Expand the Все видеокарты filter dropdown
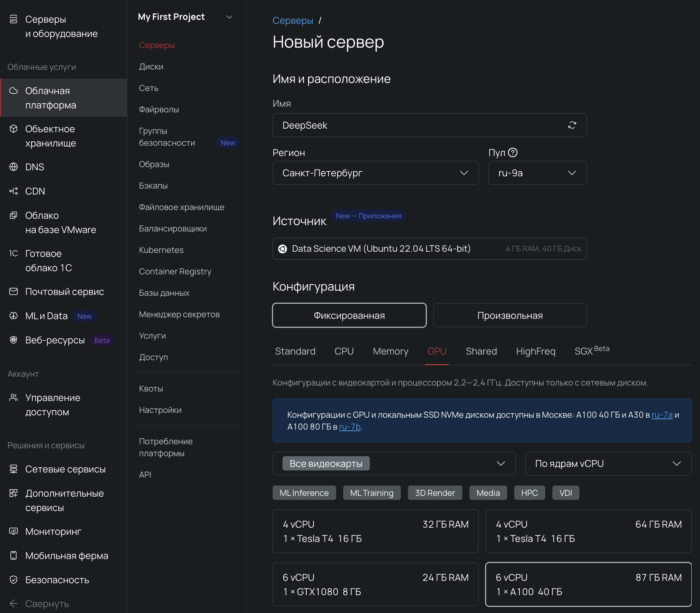The height and width of the screenshot is (613, 700). [x=394, y=463]
